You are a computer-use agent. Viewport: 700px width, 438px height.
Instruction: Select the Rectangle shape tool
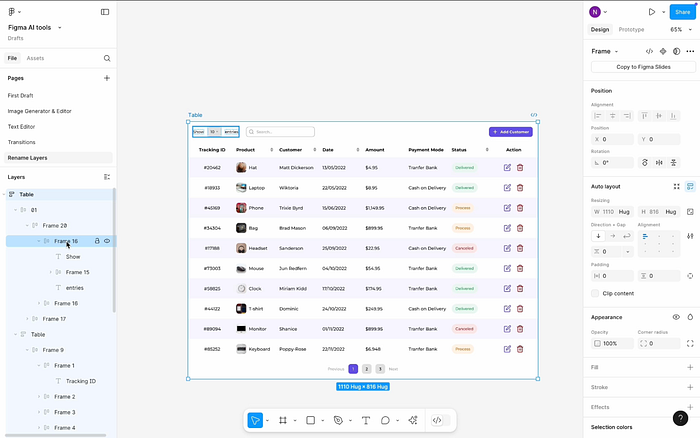tap(311, 420)
